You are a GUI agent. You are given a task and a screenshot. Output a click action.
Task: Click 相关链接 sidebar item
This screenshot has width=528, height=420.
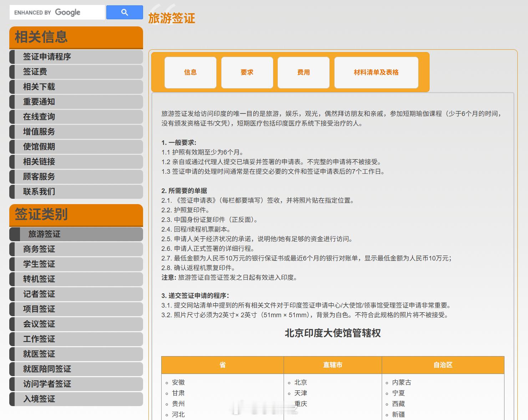click(x=76, y=162)
